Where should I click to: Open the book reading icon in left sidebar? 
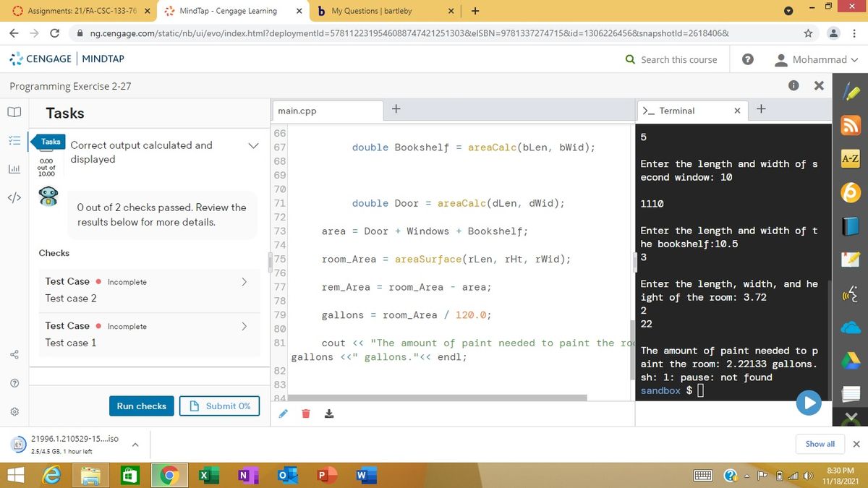click(14, 114)
